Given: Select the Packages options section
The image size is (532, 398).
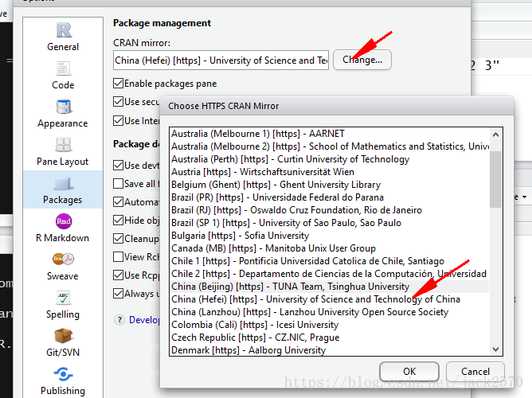Looking at the screenshot, I should pyautogui.click(x=63, y=190).
